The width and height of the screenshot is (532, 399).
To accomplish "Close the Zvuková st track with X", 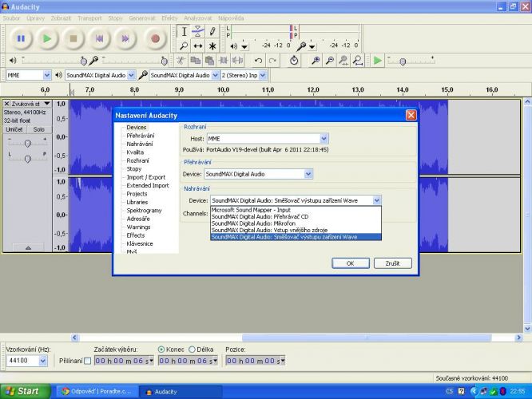I will [x=6, y=104].
